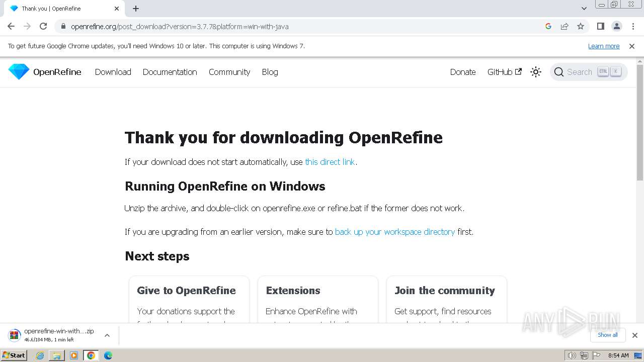
Task: Click the share page icon
Action: [x=565, y=26]
